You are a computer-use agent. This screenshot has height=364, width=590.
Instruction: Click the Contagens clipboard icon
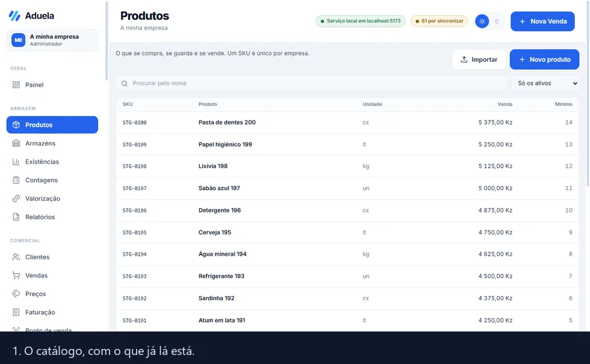pos(16,180)
